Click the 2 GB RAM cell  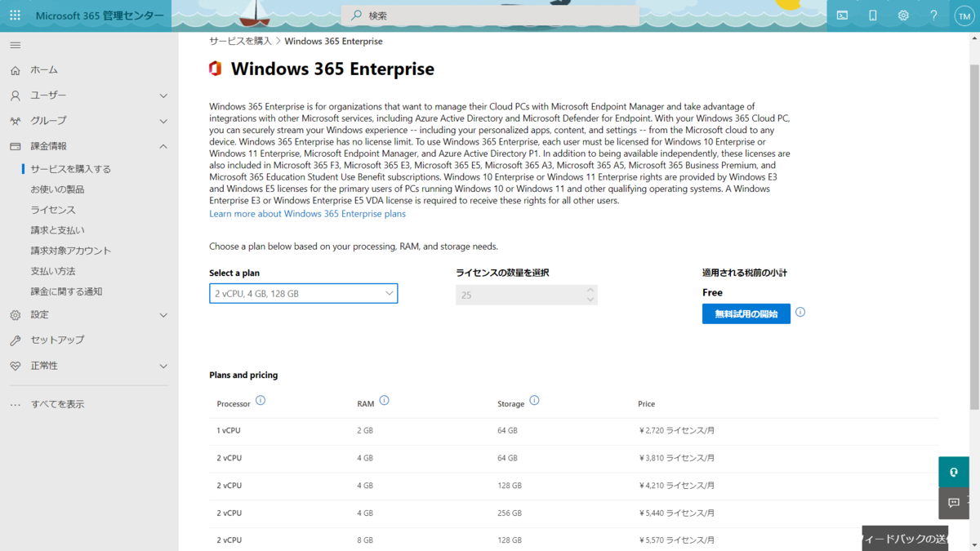pyautogui.click(x=364, y=430)
